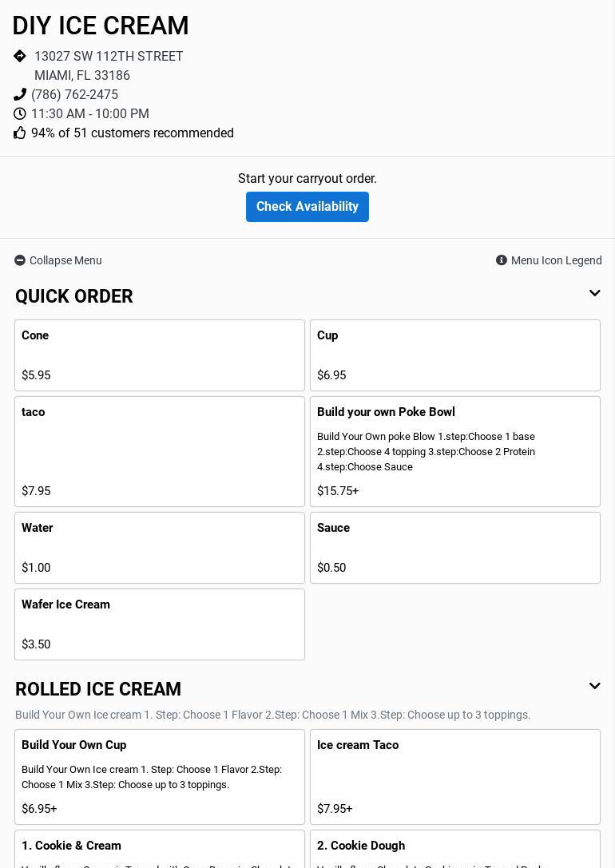Collapse the Quick Order section chevron

(x=594, y=294)
